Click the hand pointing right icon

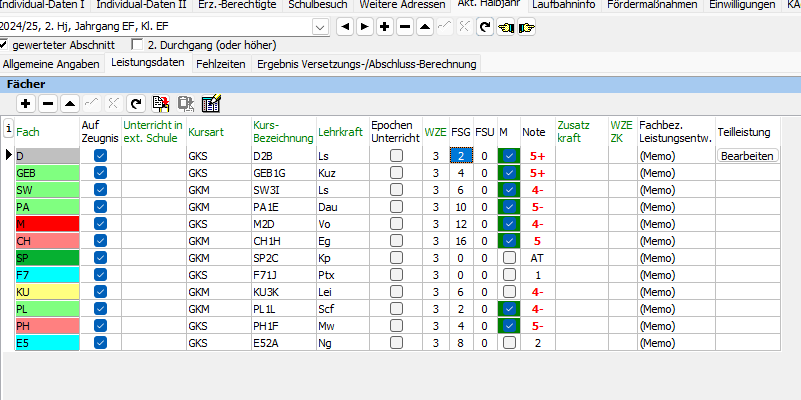[x=526, y=27]
